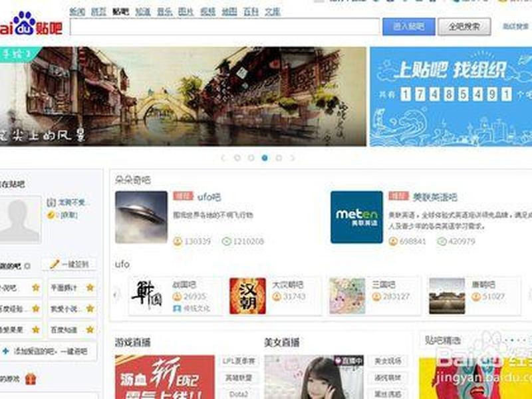532x399 pixels.
Task: Select the LPL夏季赛 game tag
Action: pos(239,361)
